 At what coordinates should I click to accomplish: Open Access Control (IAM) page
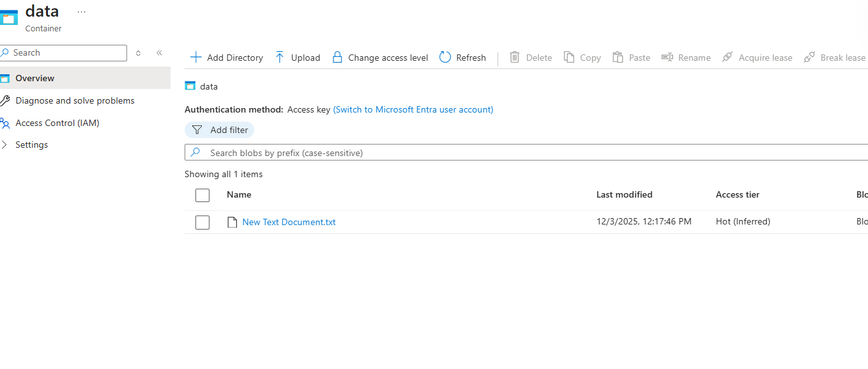(57, 123)
